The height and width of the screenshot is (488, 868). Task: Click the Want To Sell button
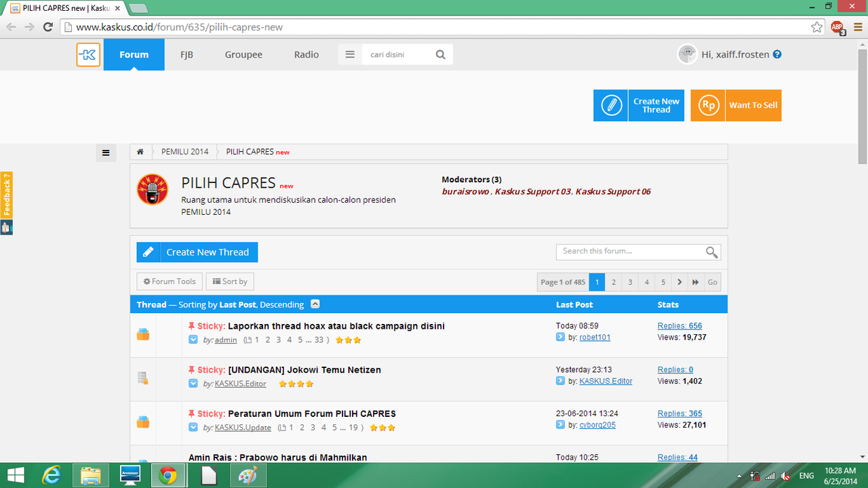tap(736, 106)
